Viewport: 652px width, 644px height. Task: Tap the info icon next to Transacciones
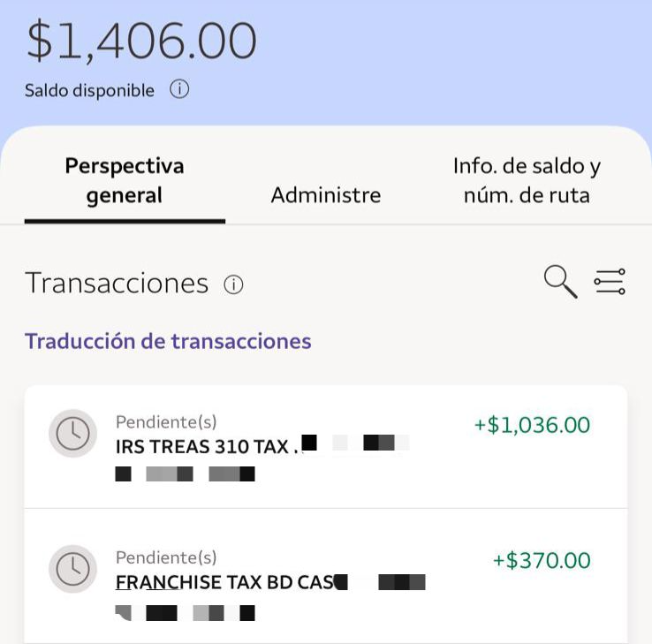click(x=233, y=284)
